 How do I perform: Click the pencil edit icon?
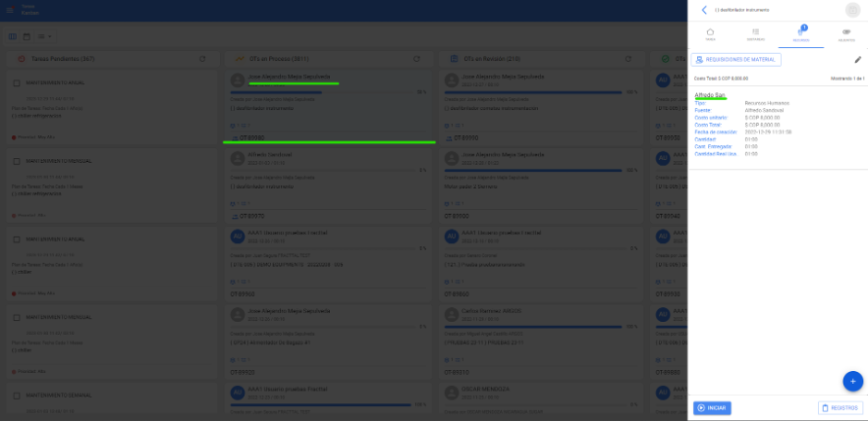(857, 60)
